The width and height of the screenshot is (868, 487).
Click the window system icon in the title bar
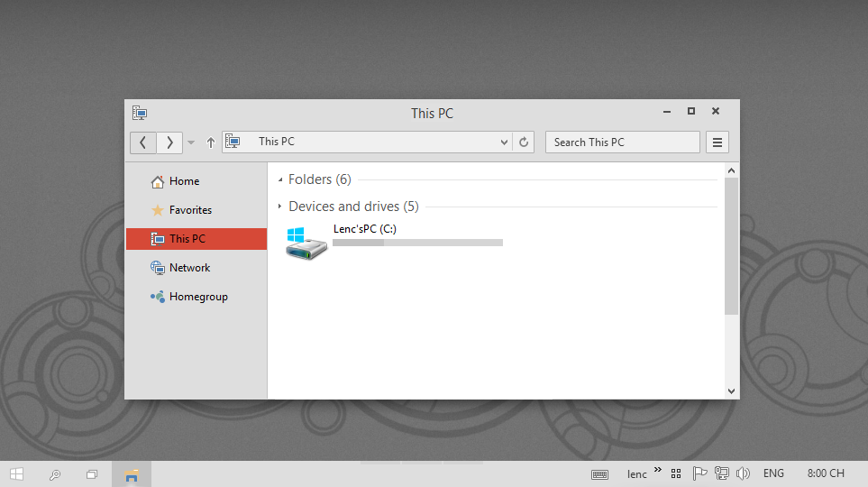point(140,113)
